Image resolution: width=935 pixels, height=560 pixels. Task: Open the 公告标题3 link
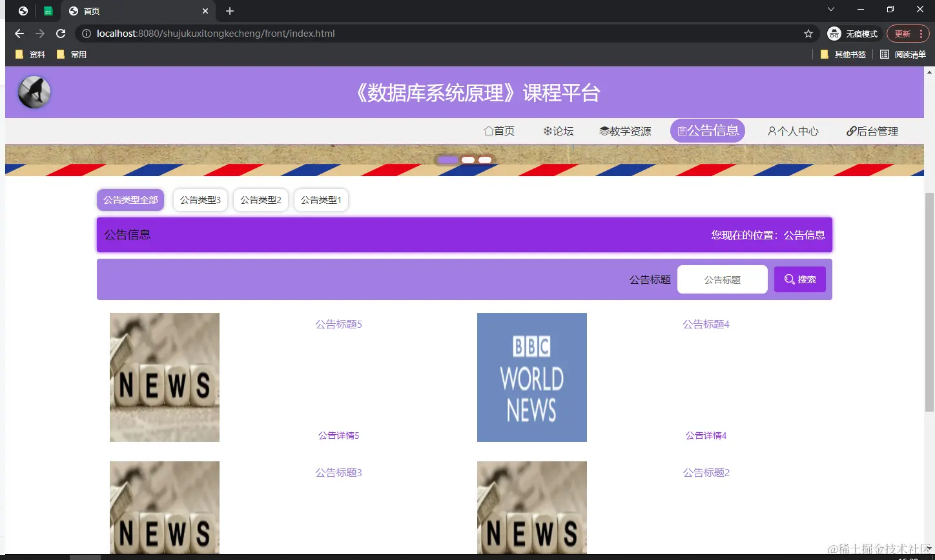point(339,472)
